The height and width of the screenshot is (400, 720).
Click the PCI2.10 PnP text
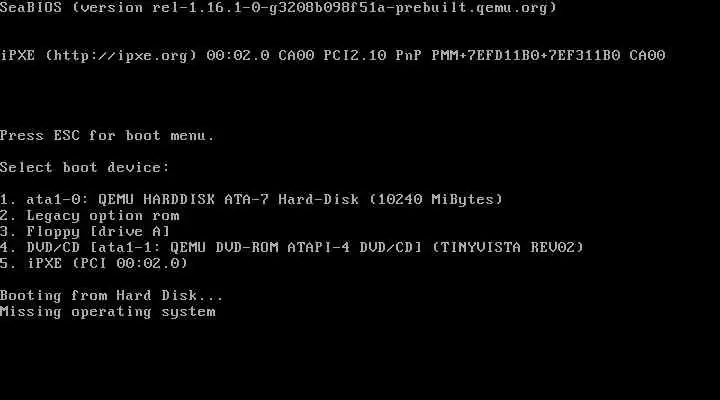(x=372, y=56)
